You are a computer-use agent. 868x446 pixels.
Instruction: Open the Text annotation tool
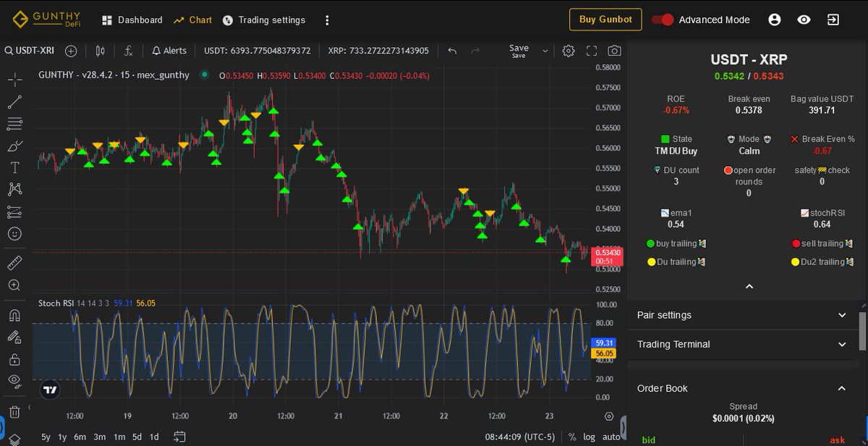click(14, 167)
